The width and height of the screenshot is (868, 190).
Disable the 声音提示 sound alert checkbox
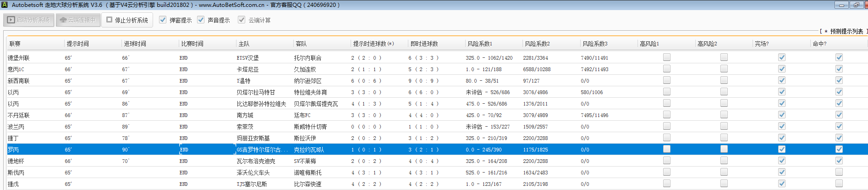[x=201, y=20]
